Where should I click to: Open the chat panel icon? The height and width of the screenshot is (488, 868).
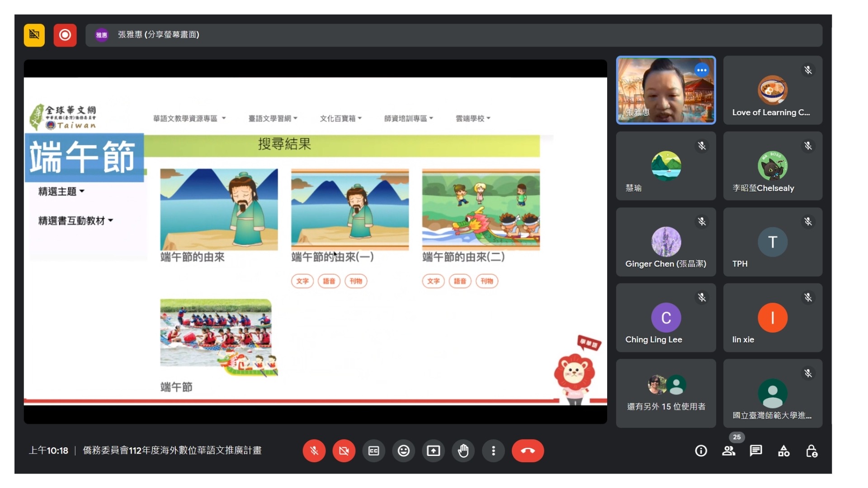(756, 450)
